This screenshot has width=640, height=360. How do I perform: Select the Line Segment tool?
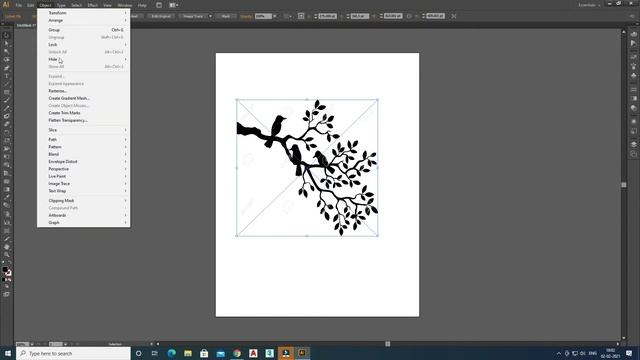pyautogui.click(x=6, y=84)
